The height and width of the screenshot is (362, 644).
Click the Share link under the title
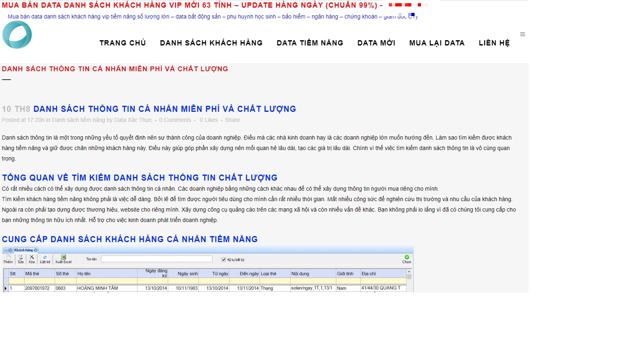(x=232, y=120)
